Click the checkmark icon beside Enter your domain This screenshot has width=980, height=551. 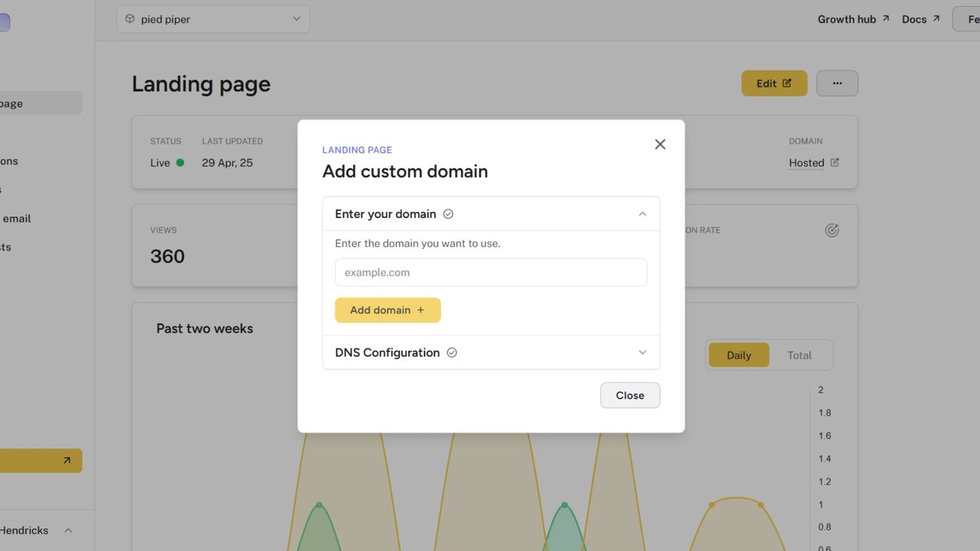tap(448, 214)
